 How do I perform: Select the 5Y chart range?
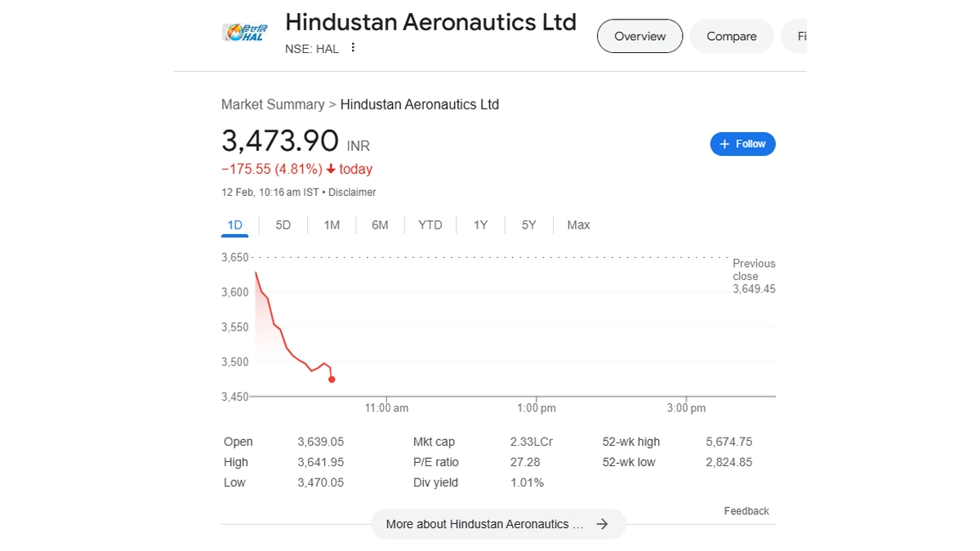click(528, 225)
